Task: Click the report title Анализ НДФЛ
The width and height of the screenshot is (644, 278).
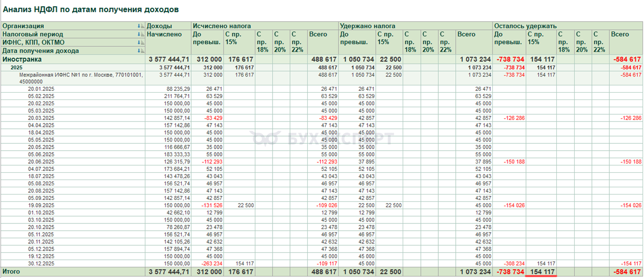Action: (91, 9)
